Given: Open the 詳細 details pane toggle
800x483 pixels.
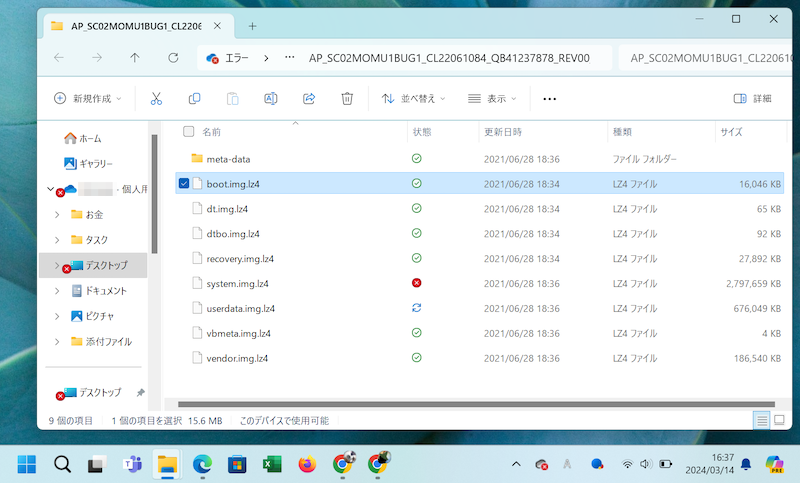Looking at the screenshot, I should coord(752,99).
